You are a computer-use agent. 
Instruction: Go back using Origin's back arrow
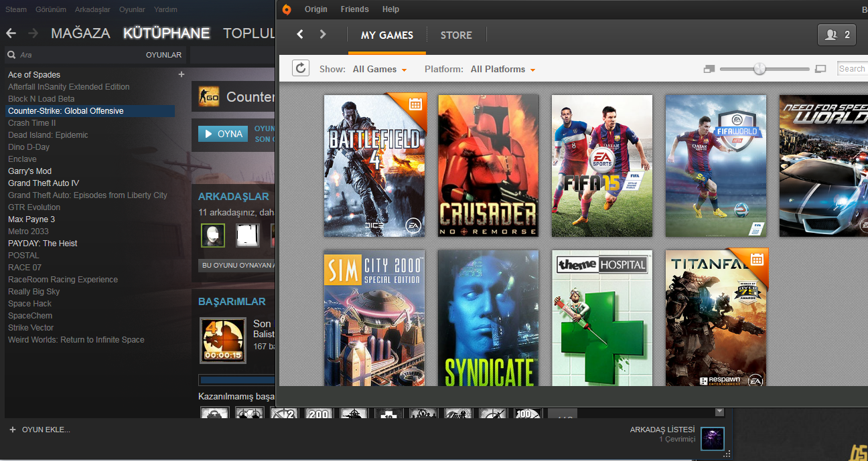click(300, 34)
